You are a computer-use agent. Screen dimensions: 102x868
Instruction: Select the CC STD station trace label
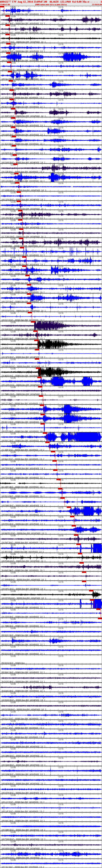(23, 98)
